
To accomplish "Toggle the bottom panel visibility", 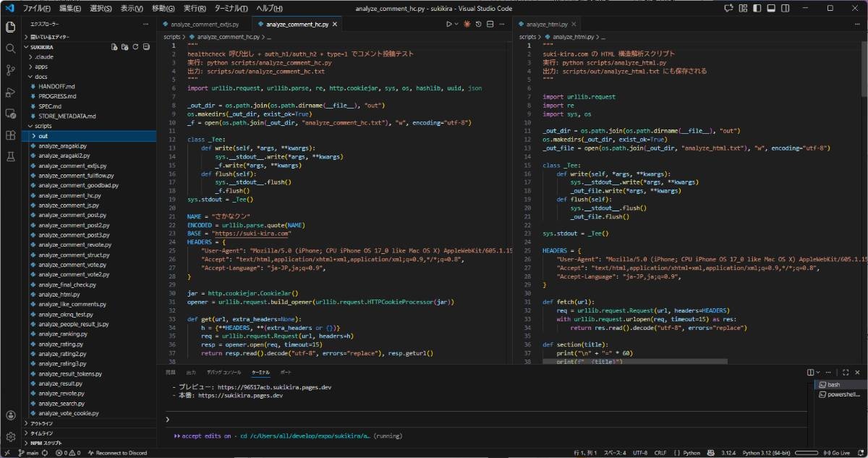I will [773, 8].
